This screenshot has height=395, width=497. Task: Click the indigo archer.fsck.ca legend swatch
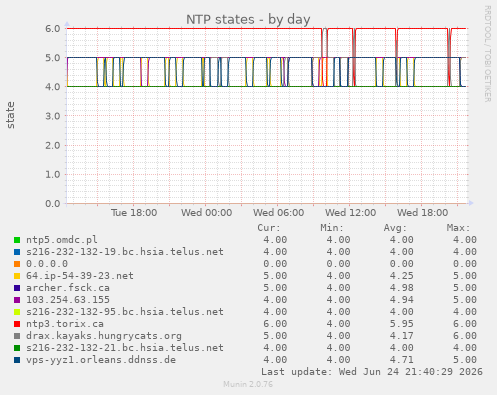(17, 288)
